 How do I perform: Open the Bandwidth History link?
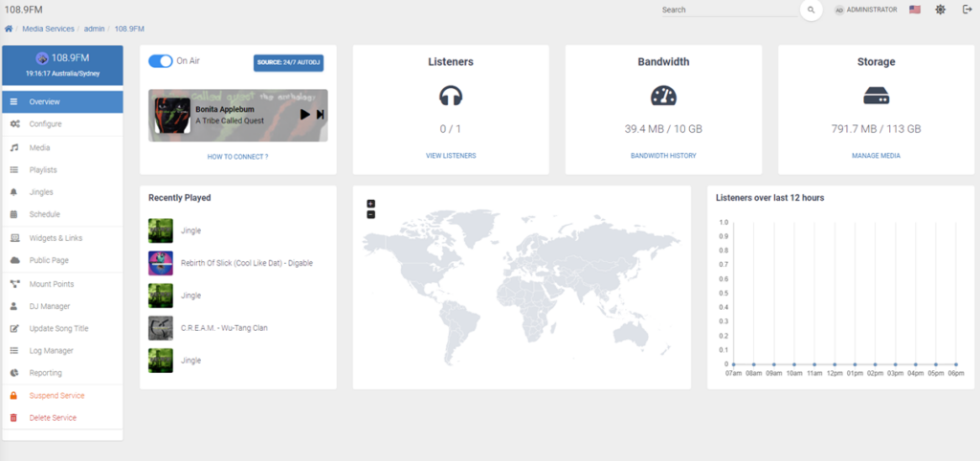(x=663, y=155)
